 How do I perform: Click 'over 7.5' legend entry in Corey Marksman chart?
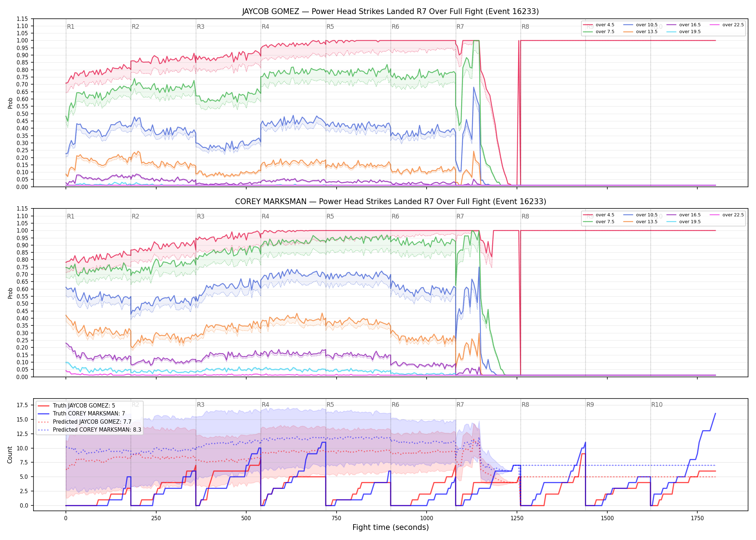(x=599, y=222)
